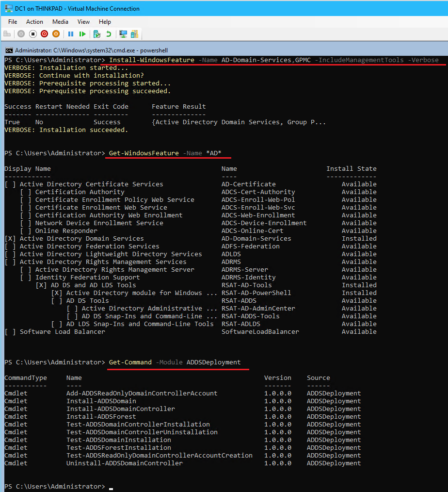Click the RSAT-AD-PowerShell feature name

256,293
